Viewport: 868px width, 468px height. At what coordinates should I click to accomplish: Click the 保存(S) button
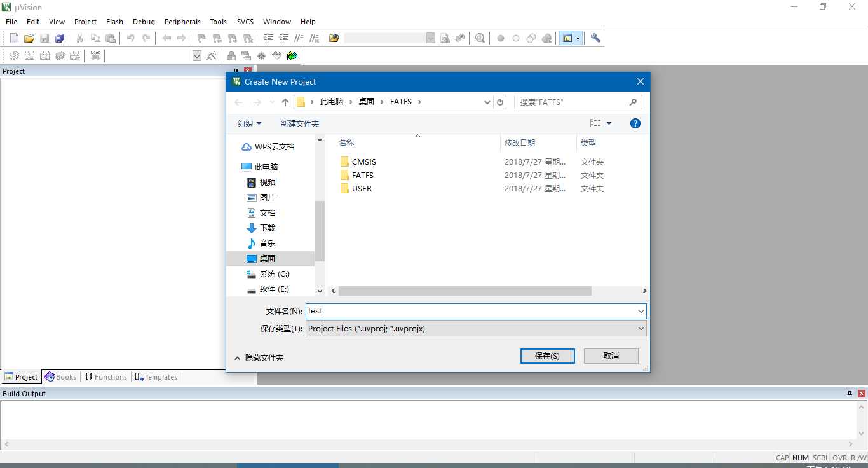coord(547,356)
